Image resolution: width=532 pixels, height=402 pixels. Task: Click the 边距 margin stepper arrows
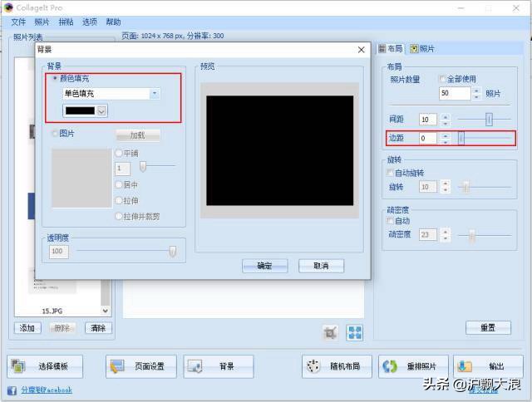pos(446,138)
